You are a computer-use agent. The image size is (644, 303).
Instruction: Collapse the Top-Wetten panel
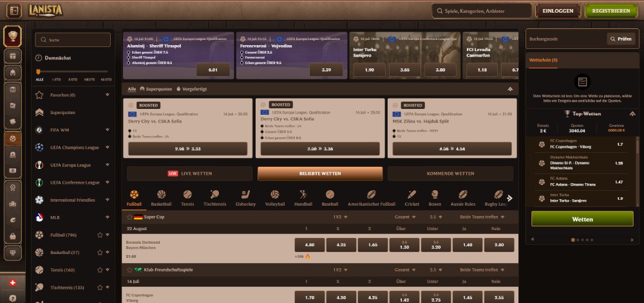pos(632,113)
